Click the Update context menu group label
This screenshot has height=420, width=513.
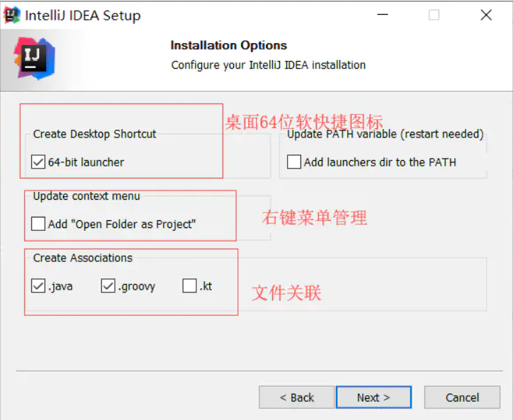pos(86,196)
